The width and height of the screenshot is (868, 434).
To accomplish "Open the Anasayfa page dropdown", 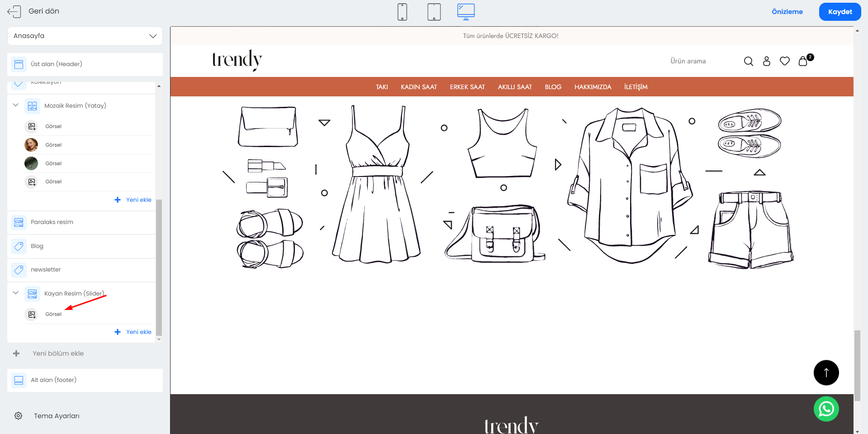I will tap(85, 36).
